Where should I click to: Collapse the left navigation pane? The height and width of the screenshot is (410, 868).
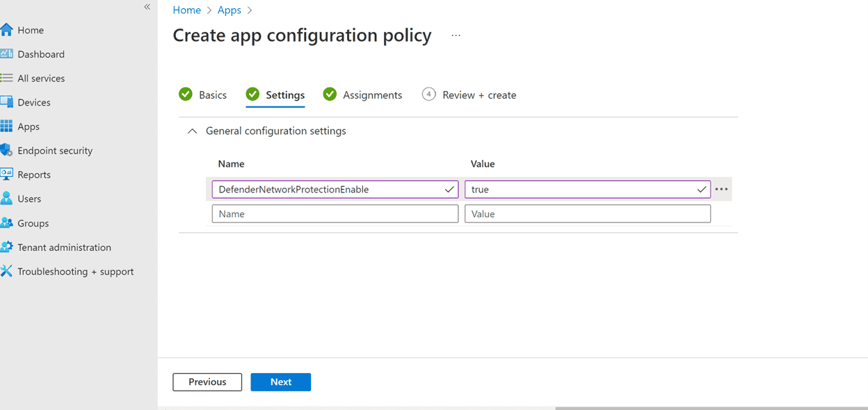pos(147,6)
